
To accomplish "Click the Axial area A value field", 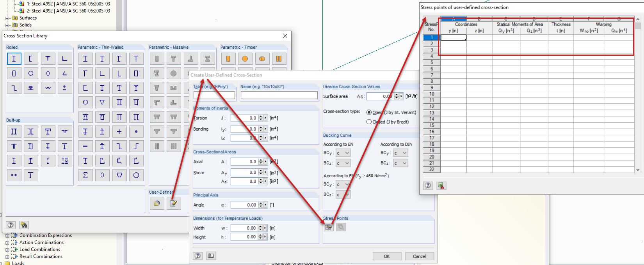I will (244, 162).
